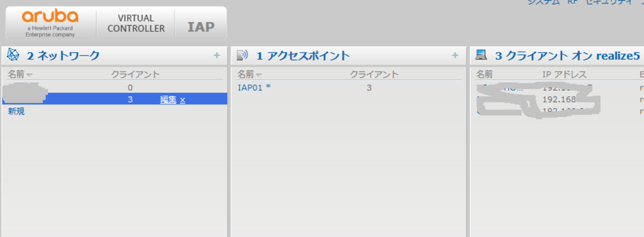Select the highlighted network row showing 3 clients
The height and width of the screenshot is (237, 644).
coord(115,99)
